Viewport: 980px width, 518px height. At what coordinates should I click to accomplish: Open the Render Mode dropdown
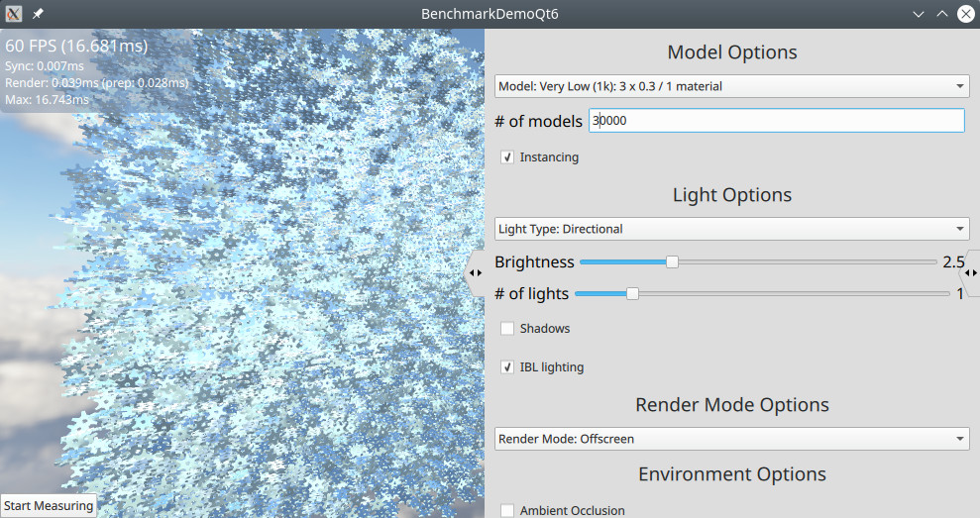pos(731,439)
